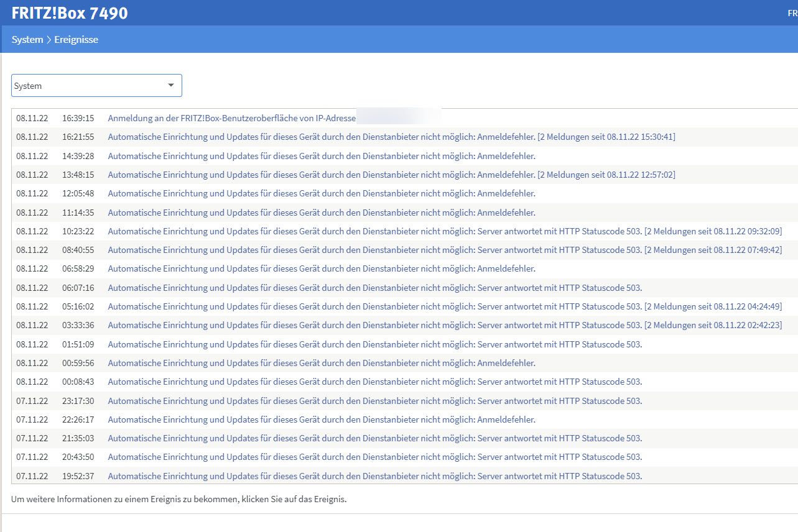Open the 13:48:15 Anmeldefehler event
This screenshot has height=532, width=798.
392,175
